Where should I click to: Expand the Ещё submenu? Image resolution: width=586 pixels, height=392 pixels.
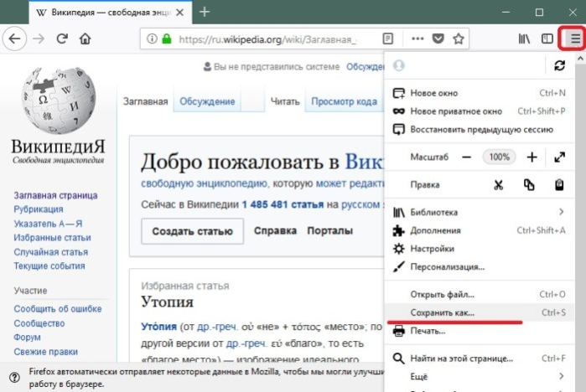(x=480, y=377)
